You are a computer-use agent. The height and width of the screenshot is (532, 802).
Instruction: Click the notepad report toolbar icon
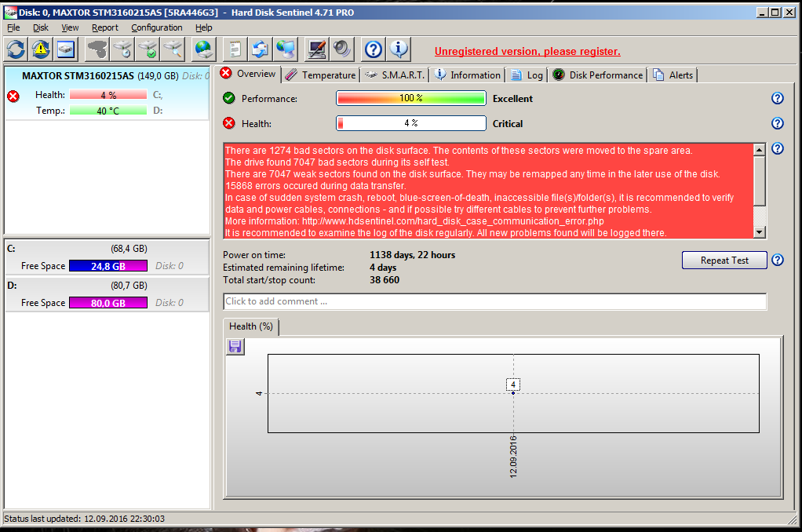(x=235, y=49)
